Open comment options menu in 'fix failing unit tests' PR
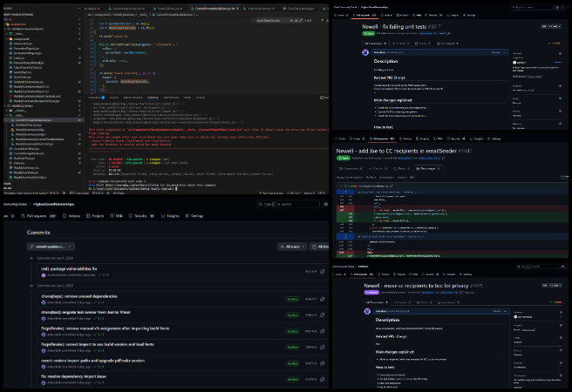Viewport: 572px width, 392px height. tap(505, 52)
